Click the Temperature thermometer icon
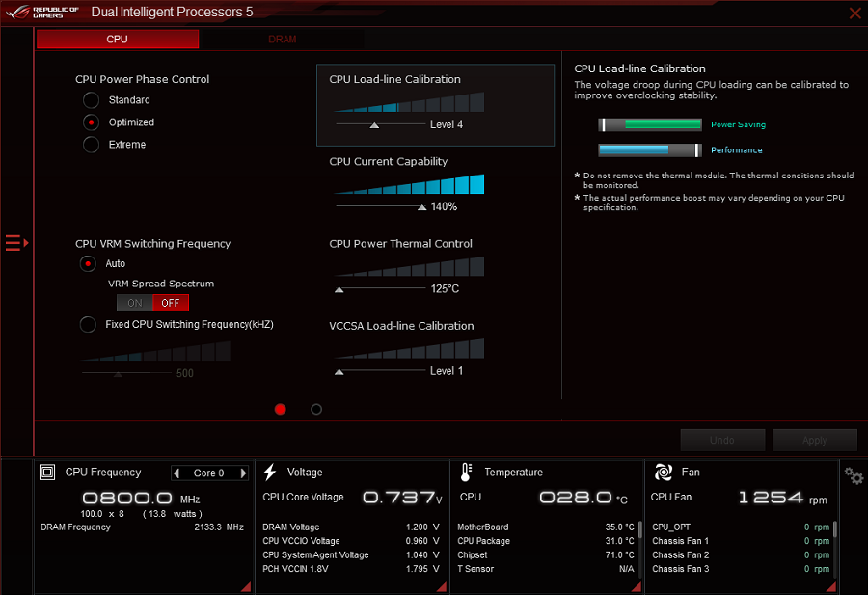 pos(466,473)
